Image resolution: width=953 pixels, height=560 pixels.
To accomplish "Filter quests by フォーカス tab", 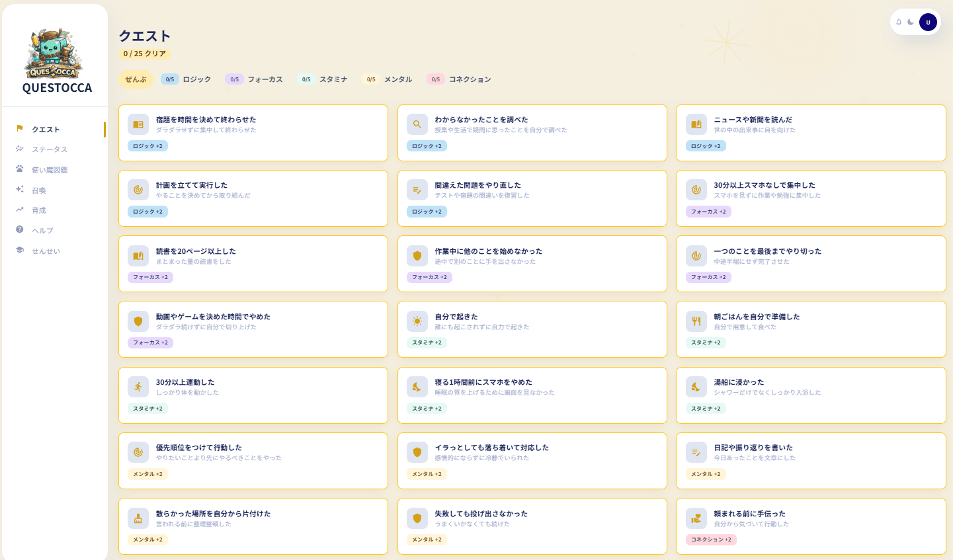I will click(254, 79).
